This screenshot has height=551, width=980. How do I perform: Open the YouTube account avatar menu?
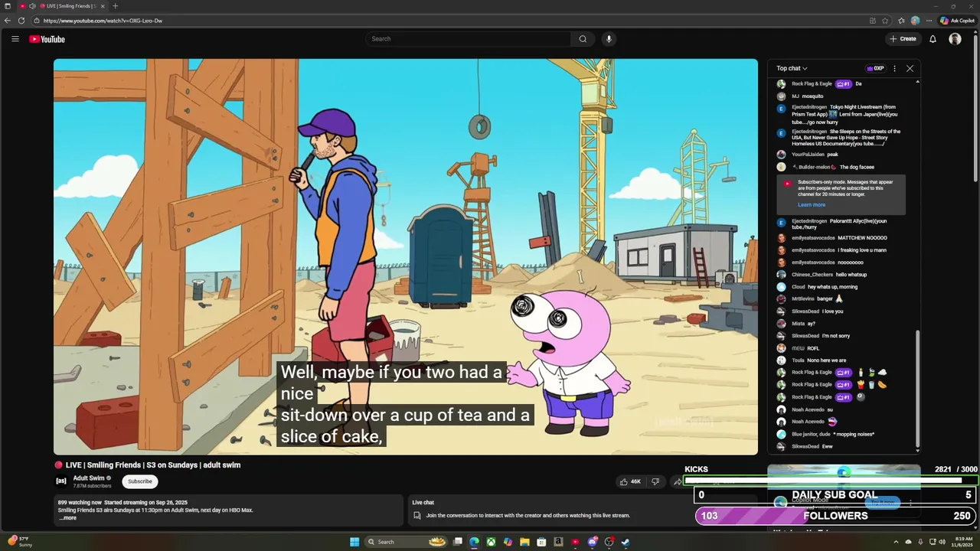[955, 39]
